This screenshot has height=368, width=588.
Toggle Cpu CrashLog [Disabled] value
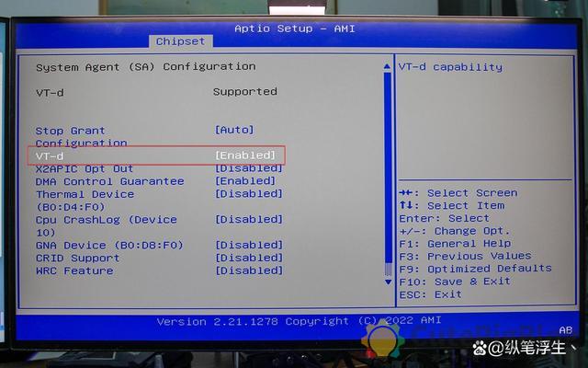click(x=249, y=219)
